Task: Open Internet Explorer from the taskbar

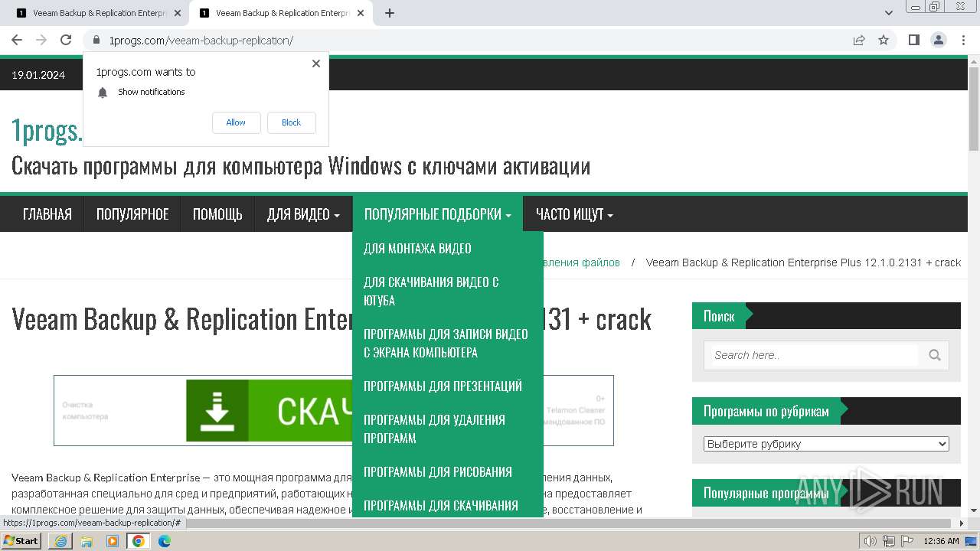Action: tap(60, 541)
